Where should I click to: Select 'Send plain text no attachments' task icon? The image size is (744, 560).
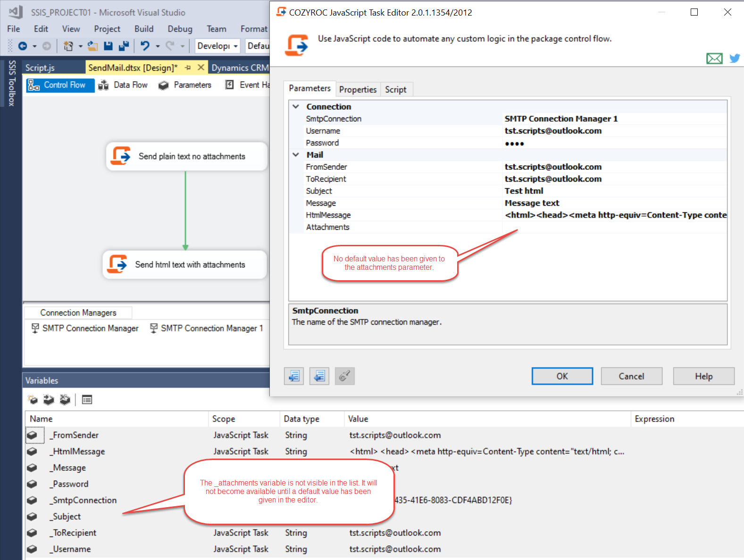121,156
